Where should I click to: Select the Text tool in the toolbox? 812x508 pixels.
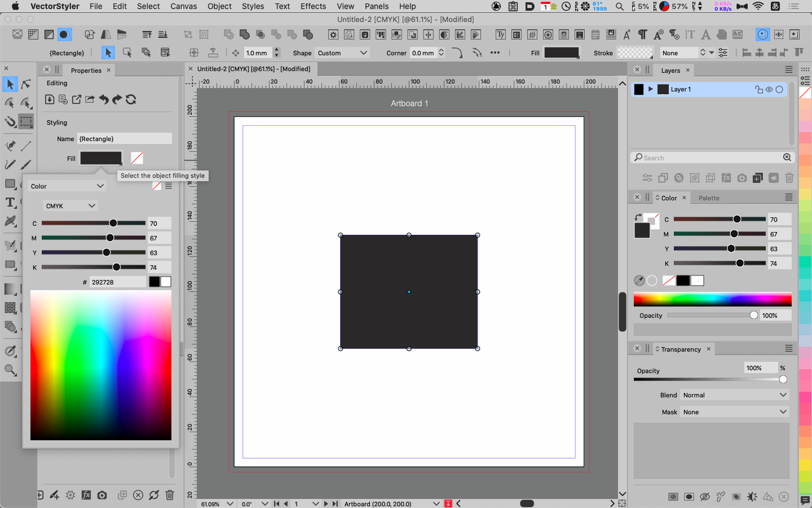click(10, 203)
